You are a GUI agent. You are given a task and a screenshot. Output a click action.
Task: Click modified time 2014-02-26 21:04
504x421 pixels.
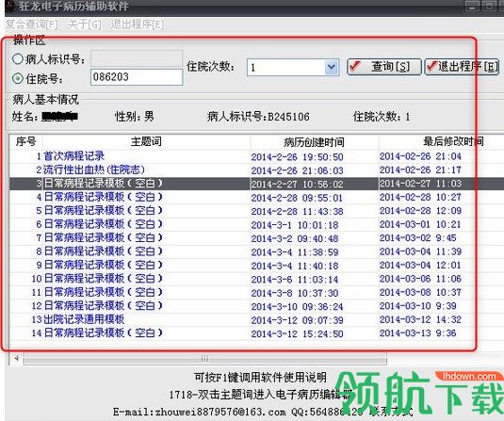point(420,156)
